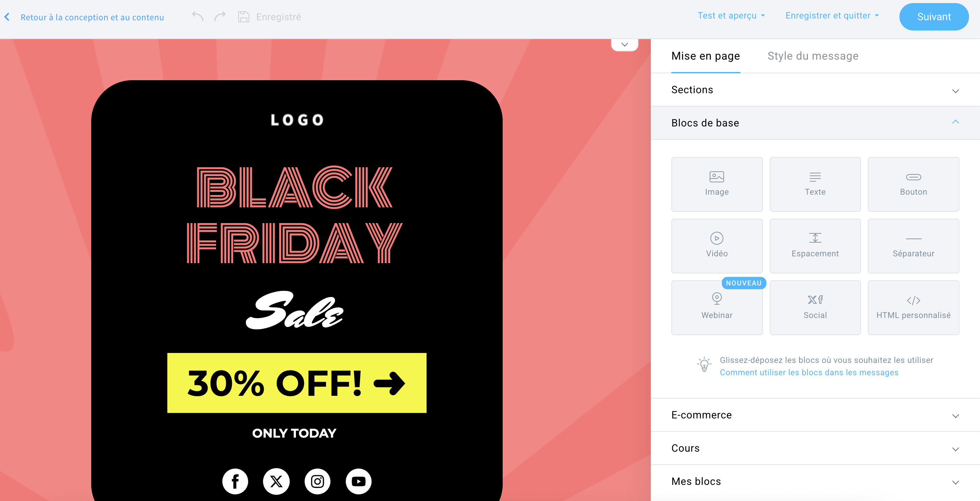Open Comment utiliser les blocs link
980x501 pixels.
click(x=809, y=372)
